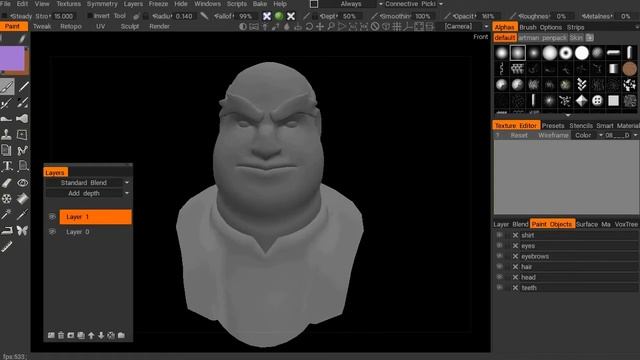Click the Radius value field 0.140
This screenshot has height=360, width=640.
coord(184,16)
